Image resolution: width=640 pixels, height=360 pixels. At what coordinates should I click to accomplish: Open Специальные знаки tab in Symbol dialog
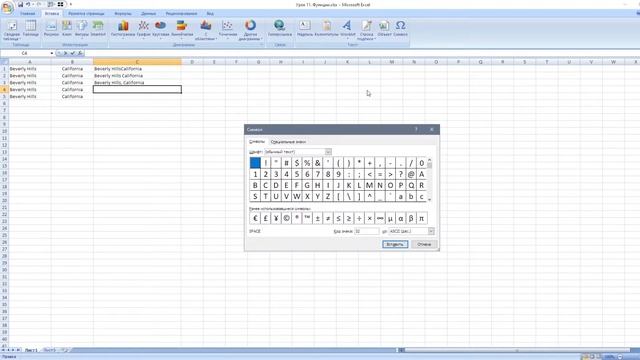tap(288, 142)
